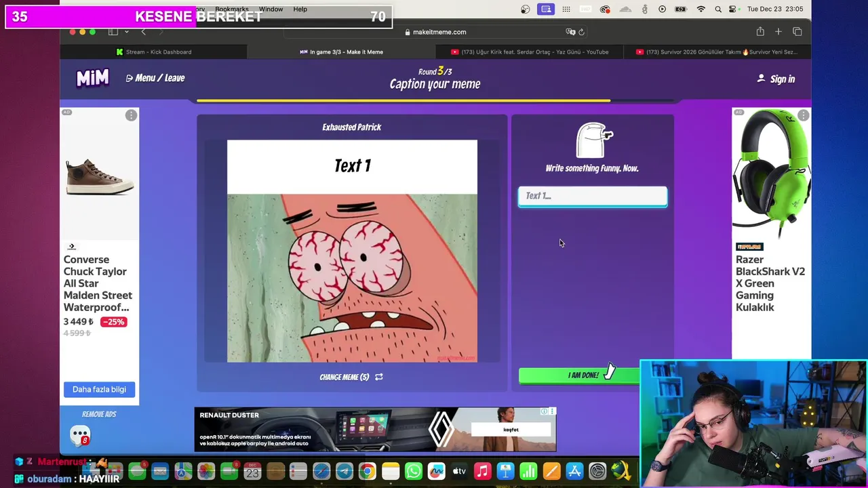Click keşfet button in Renault ad
868x488 pixels.
511,429
